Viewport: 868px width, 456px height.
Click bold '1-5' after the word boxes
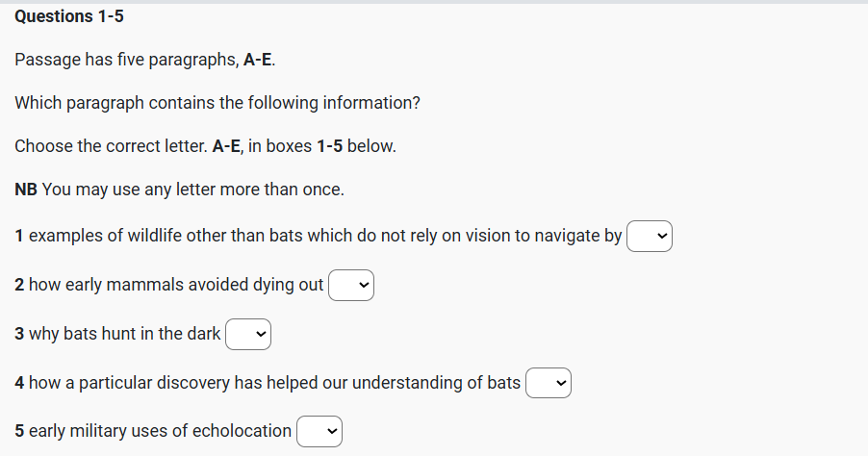pos(328,146)
